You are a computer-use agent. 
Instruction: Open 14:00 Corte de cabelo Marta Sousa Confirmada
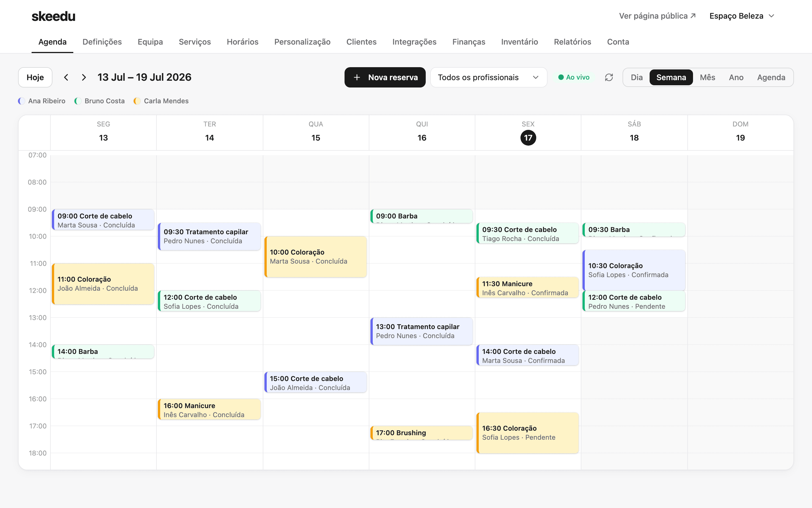(528, 355)
